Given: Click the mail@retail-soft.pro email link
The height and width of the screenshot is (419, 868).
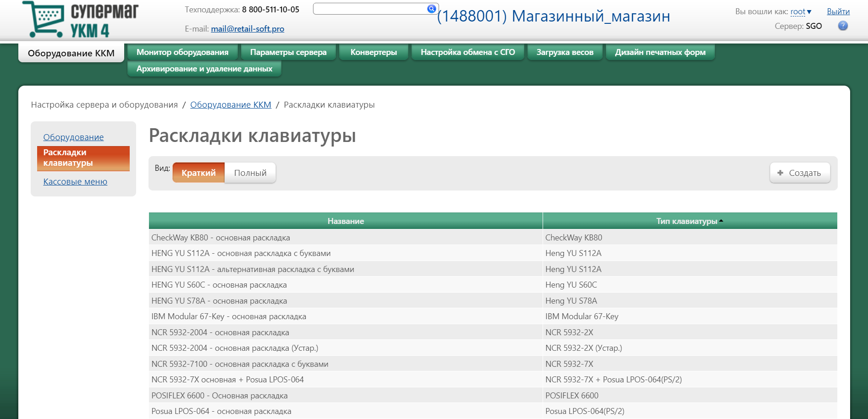Looking at the screenshot, I should click(247, 29).
